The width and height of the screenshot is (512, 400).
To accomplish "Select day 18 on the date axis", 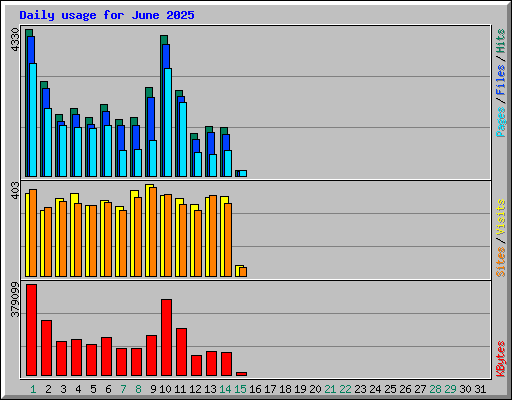I will 285,389.
